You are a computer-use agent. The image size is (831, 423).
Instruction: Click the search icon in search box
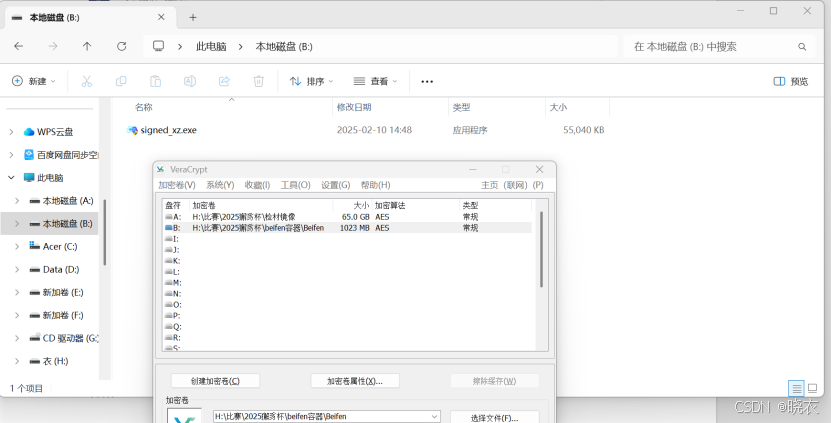pyautogui.click(x=802, y=47)
